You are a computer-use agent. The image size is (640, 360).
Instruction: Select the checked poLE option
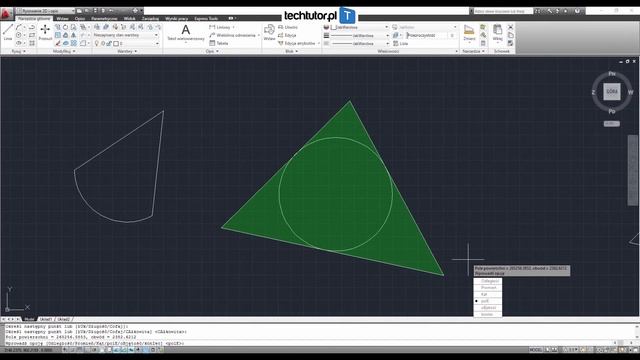488,301
